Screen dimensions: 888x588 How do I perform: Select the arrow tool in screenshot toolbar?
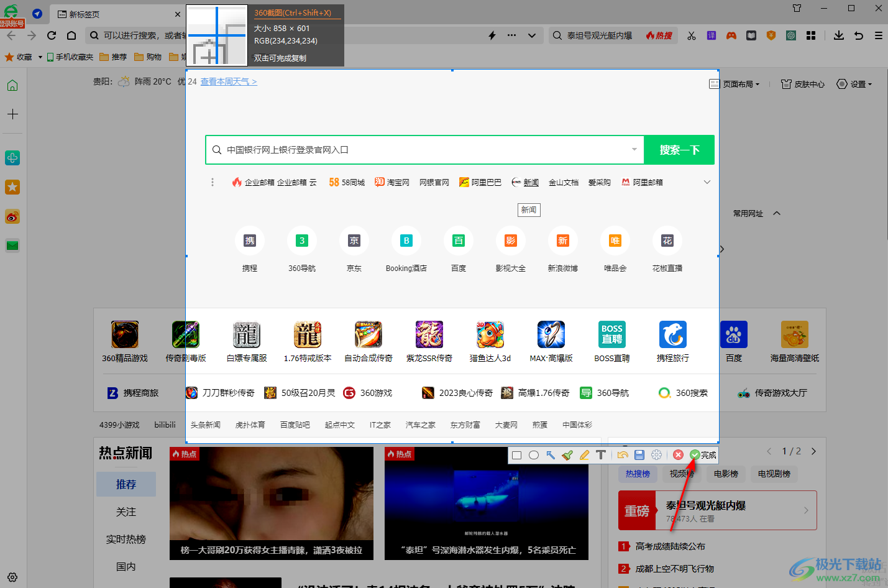[x=551, y=455]
